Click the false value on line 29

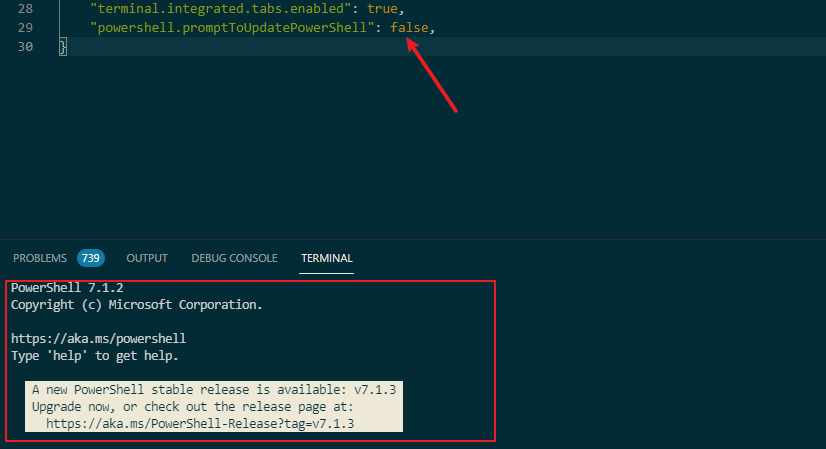(x=409, y=27)
